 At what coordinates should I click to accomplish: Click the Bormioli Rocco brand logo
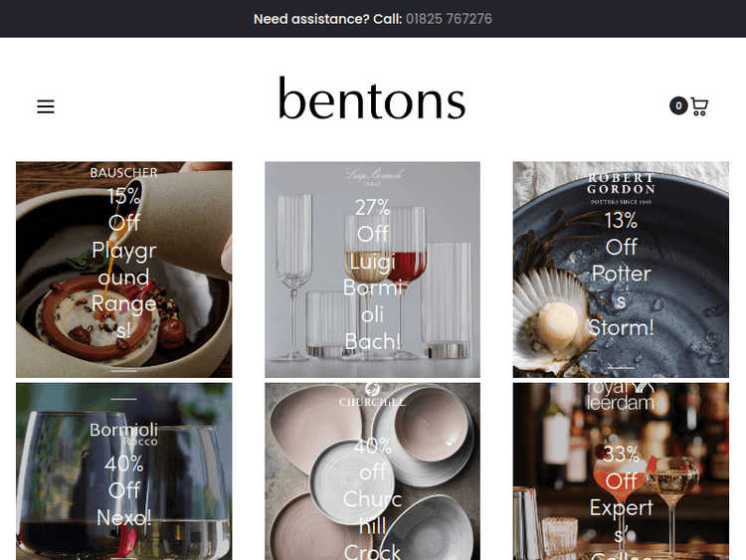point(124,434)
